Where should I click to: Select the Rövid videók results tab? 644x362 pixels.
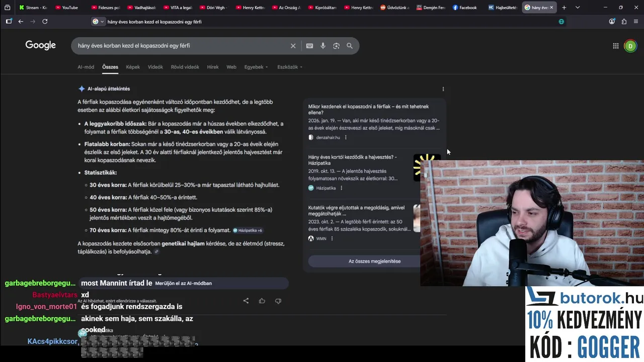(185, 67)
